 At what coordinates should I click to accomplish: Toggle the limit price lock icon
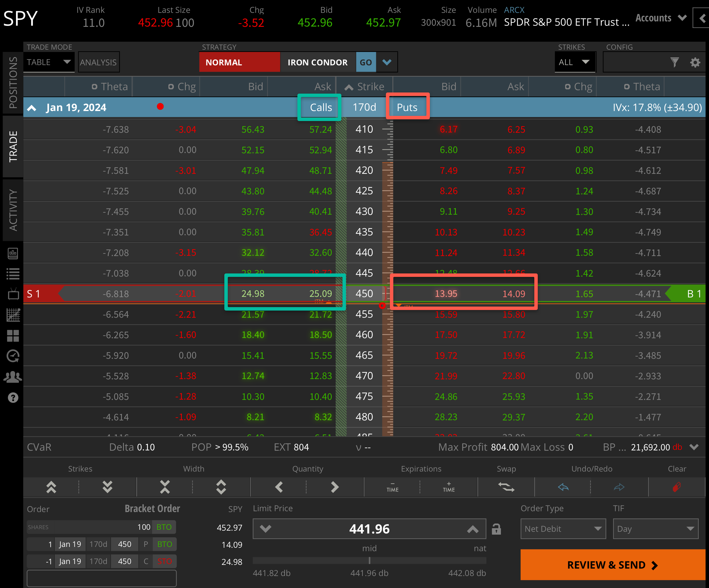(496, 529)
